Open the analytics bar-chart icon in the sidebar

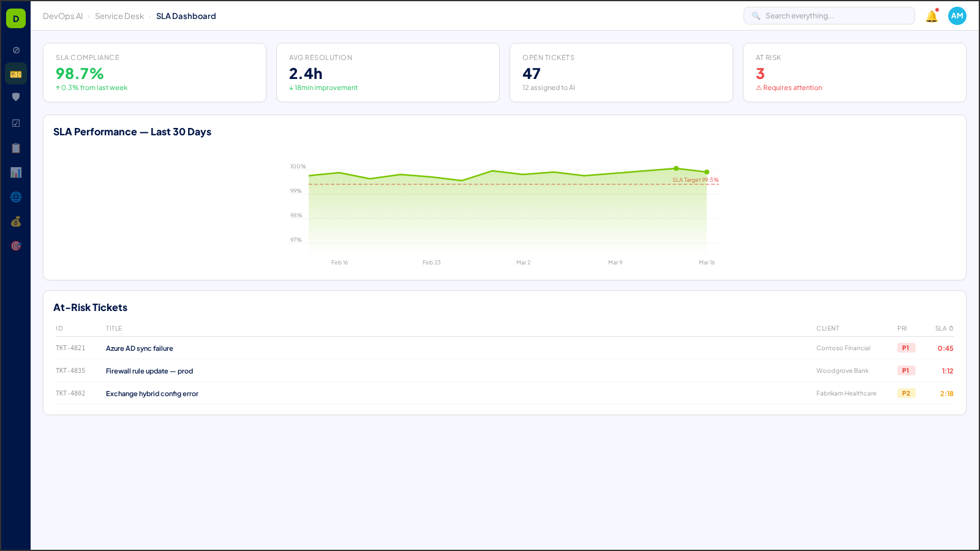(15, 172)
